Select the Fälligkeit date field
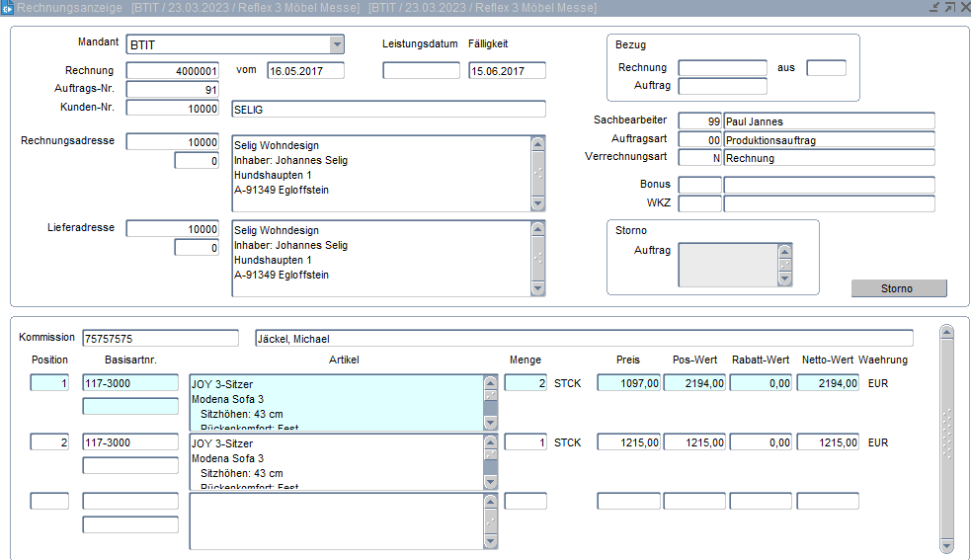 (x=507, y=71)
